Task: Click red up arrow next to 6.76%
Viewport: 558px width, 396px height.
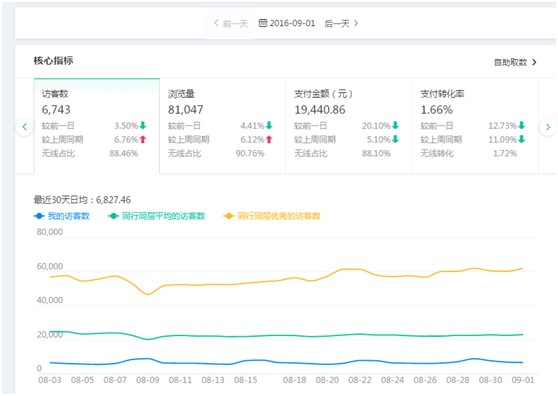Action: pos(143,139)
